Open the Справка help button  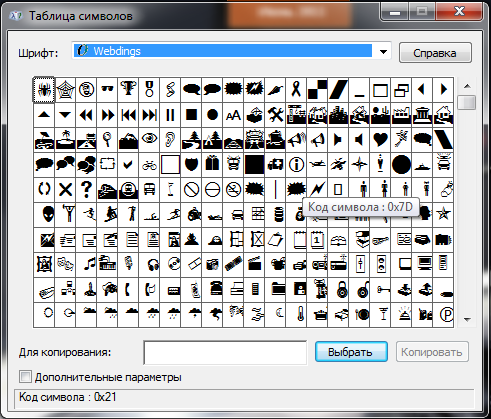click(435, 53)
